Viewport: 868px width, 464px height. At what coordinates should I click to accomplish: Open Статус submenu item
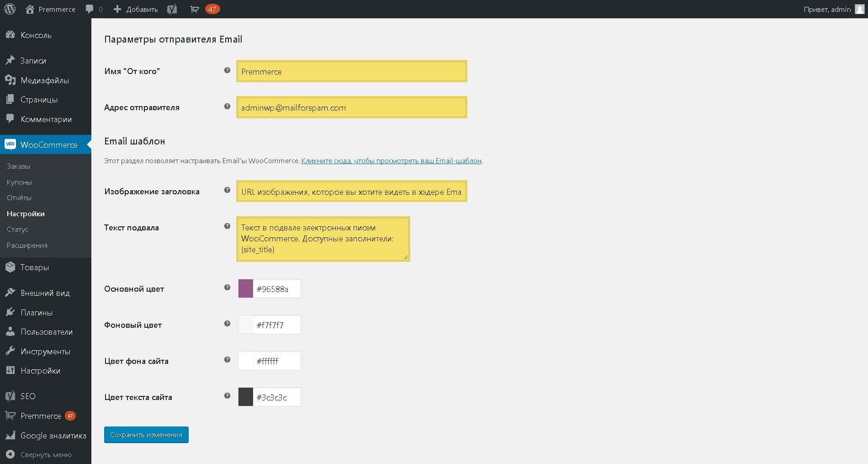(x=17, y=229)
